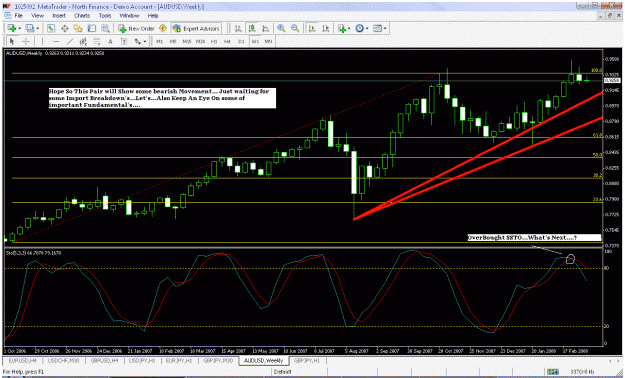Open the Periodicity clock icon
Screen dimensions: 625x378
(360, 28)
